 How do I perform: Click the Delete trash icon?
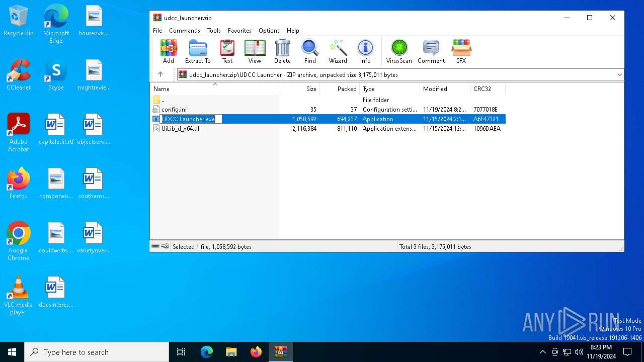pyautogui.click(x=282, y=52)
